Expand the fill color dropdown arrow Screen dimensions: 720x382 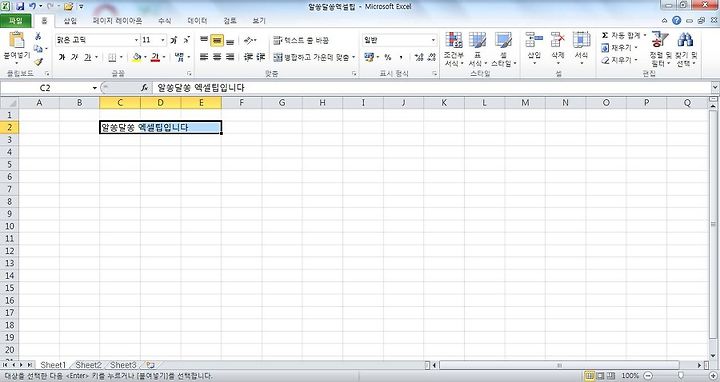tap(145, 57)
